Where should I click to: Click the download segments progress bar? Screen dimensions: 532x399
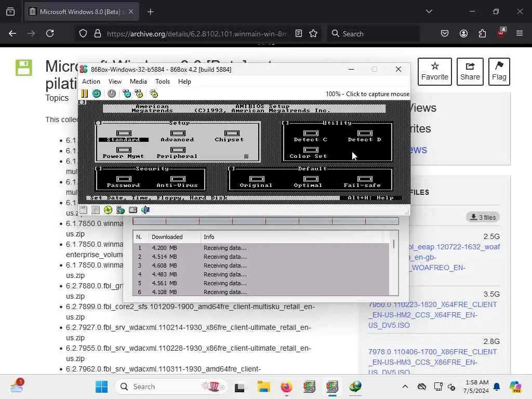[x=265, y=221]
